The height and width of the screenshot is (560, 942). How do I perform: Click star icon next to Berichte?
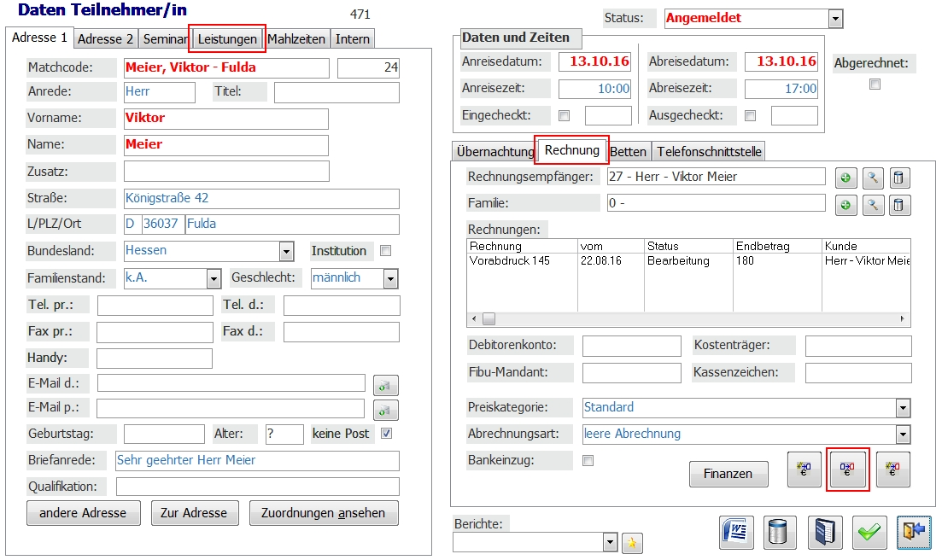click(632, 543)
